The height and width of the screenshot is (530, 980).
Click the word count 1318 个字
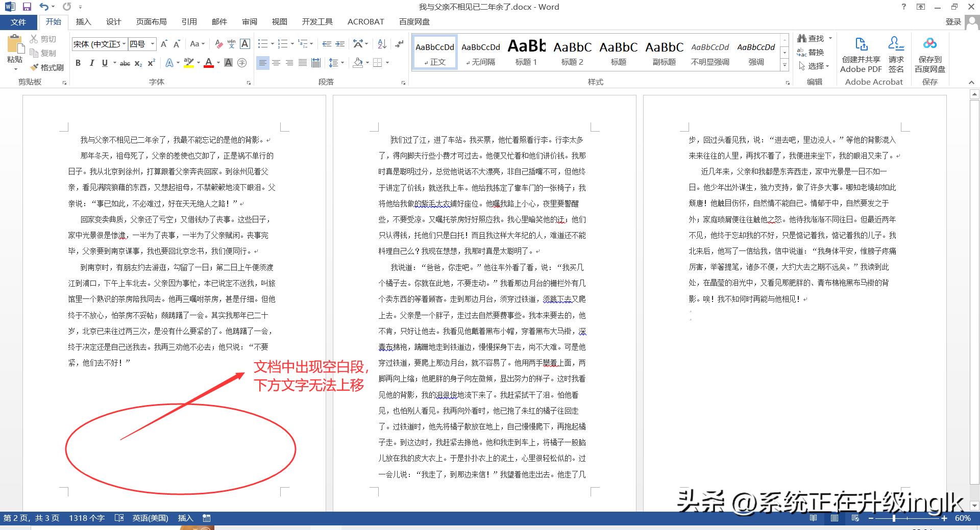[87, 518]
